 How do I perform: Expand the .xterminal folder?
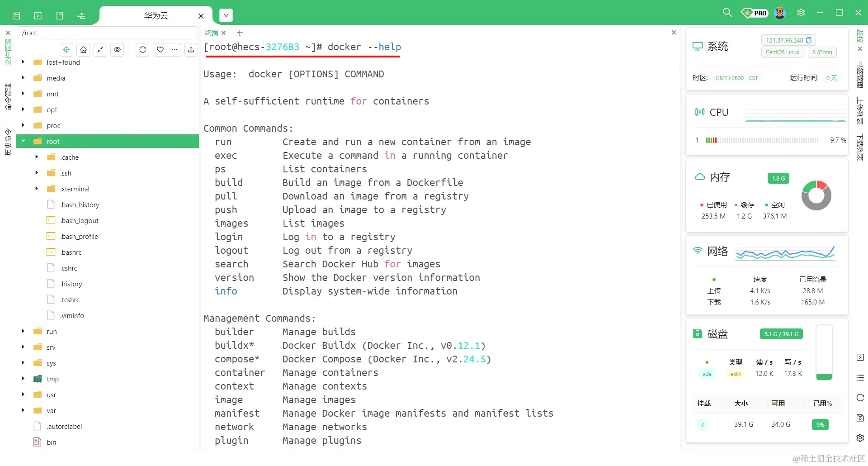(37, 189)
